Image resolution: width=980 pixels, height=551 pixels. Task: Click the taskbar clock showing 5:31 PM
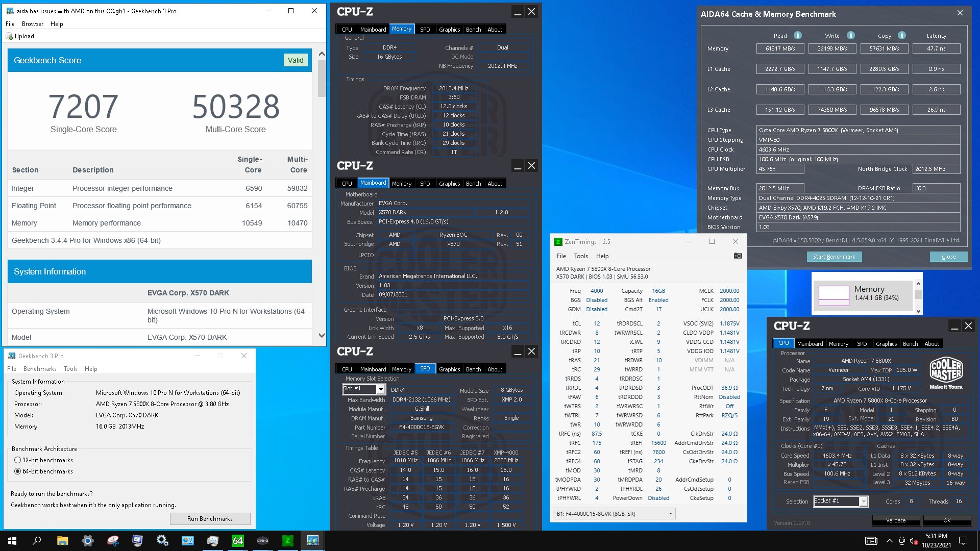tap(936, 541)
